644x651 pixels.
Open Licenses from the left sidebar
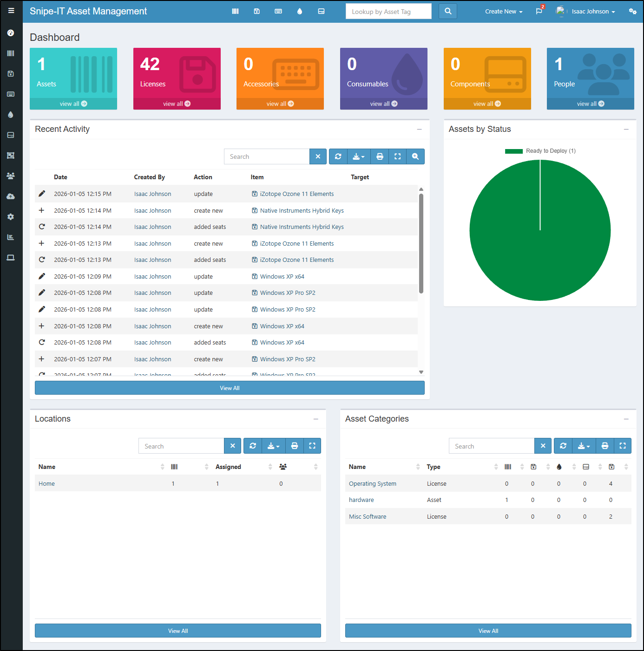pyautogui.click(x=11, y=74)
